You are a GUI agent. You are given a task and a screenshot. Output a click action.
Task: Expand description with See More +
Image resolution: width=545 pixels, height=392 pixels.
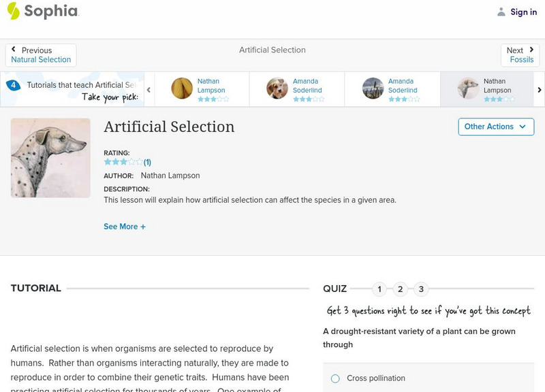[x=125, y=227]
